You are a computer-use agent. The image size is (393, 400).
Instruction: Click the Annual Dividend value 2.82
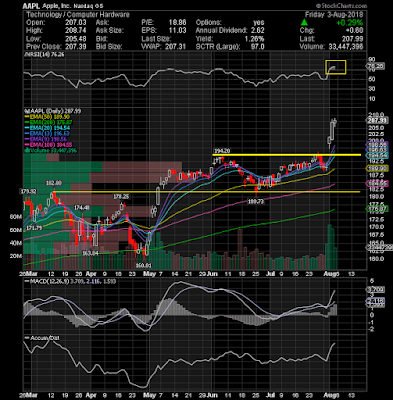pyautogui.click(x=258, y=31)
